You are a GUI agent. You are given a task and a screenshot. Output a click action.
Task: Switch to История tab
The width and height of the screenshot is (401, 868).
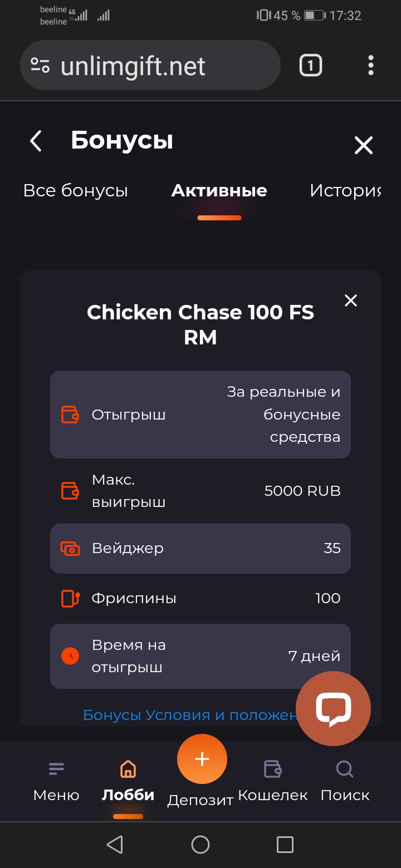pos(345,191)
